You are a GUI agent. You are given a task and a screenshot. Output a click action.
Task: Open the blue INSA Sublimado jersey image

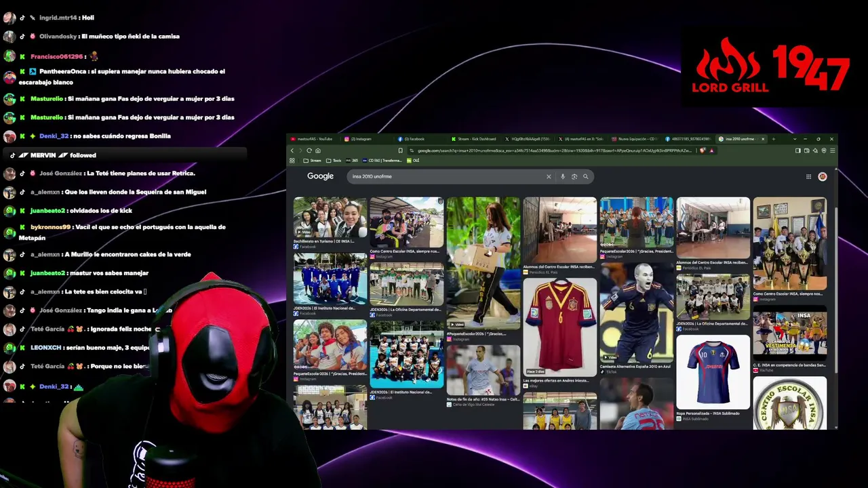pyautogui.click(x=713, y=372)
